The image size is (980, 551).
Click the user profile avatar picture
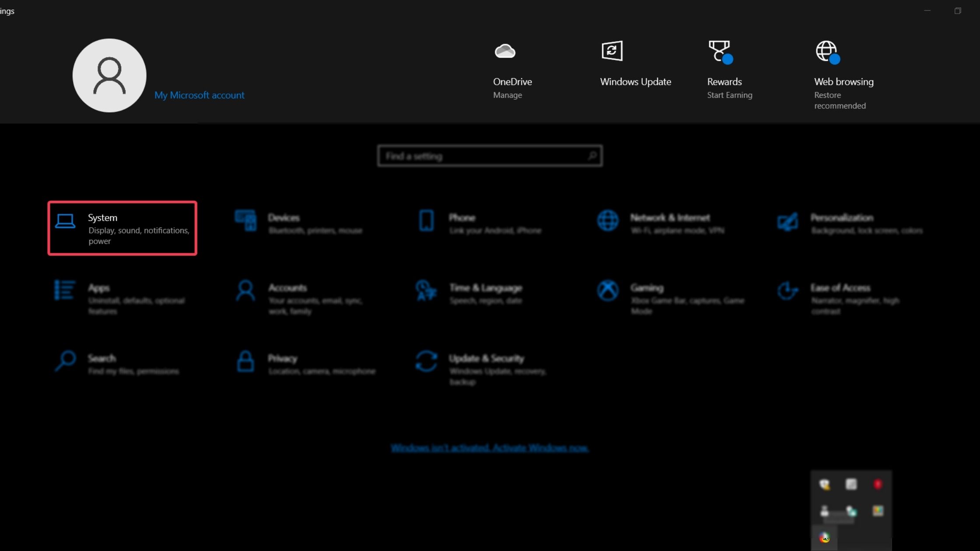109,75
